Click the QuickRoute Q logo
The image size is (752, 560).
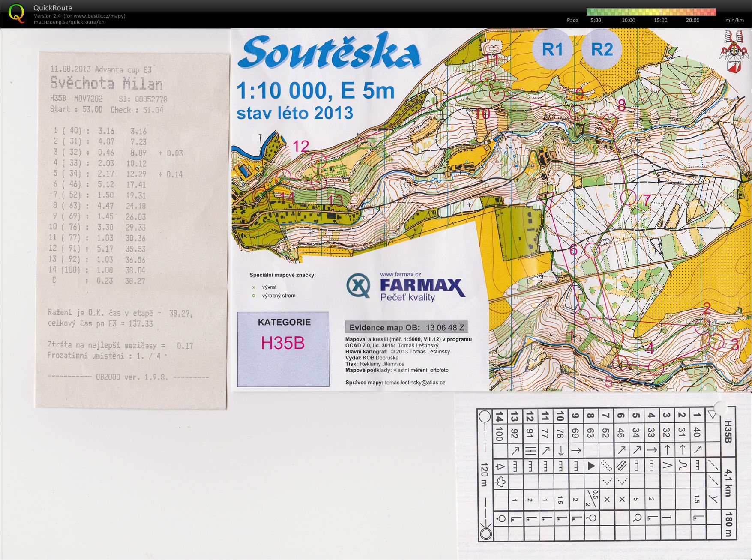(17, 13)
